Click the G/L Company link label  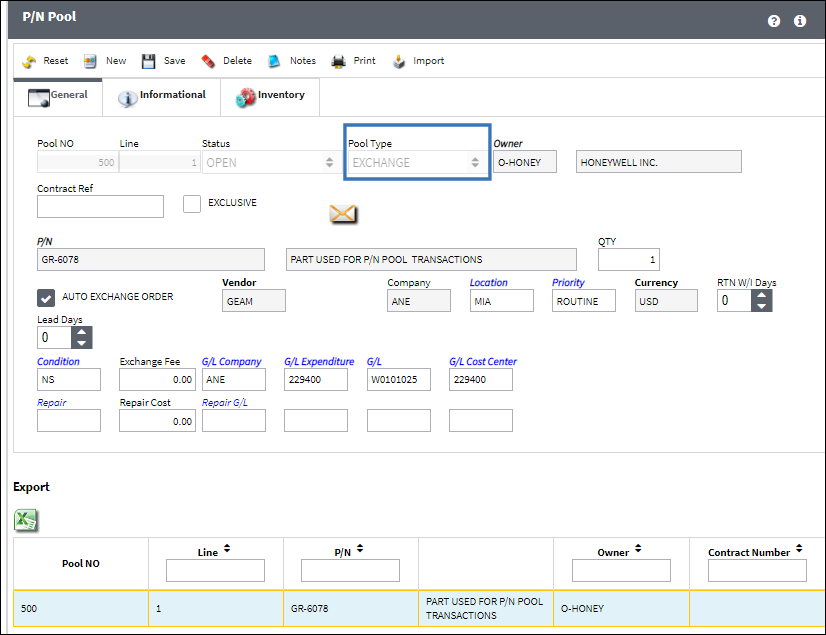[x=232, y=362]
